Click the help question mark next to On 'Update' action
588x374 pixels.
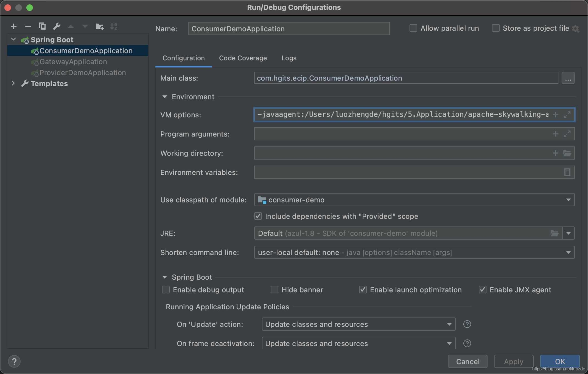pos(467,324)
